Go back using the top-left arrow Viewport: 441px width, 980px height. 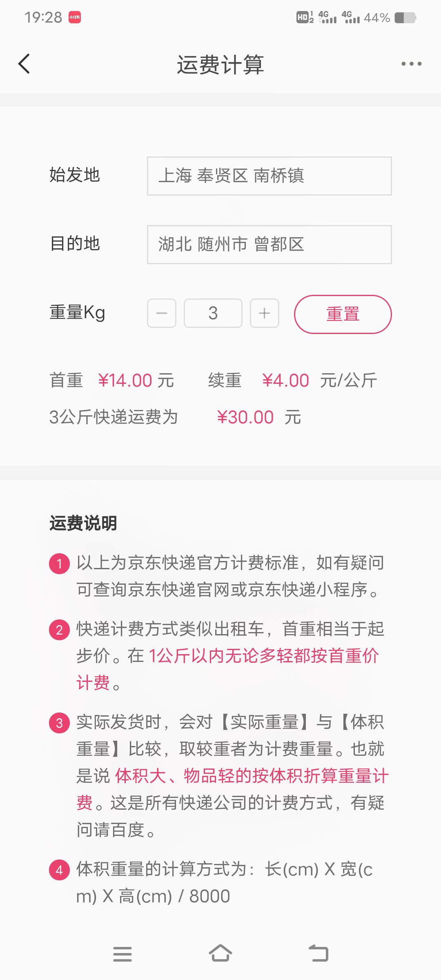pyautogui.click(x=24, y=64)
